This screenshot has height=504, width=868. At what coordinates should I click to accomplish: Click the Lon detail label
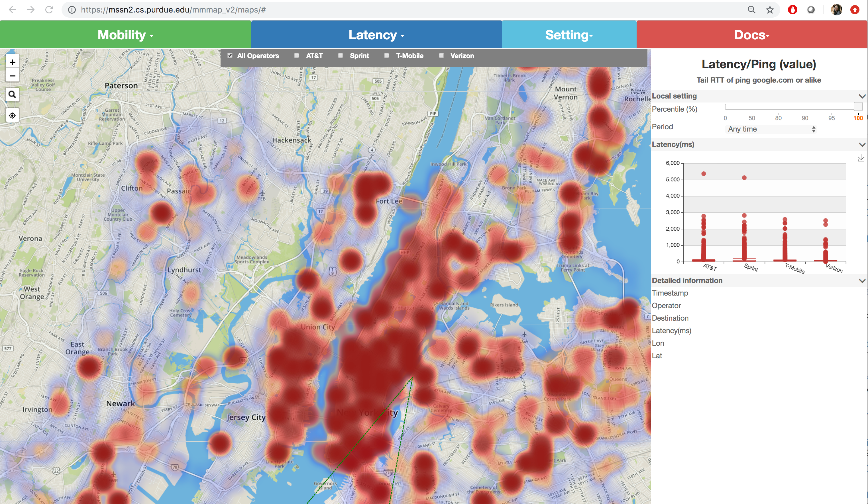[658, 343]
